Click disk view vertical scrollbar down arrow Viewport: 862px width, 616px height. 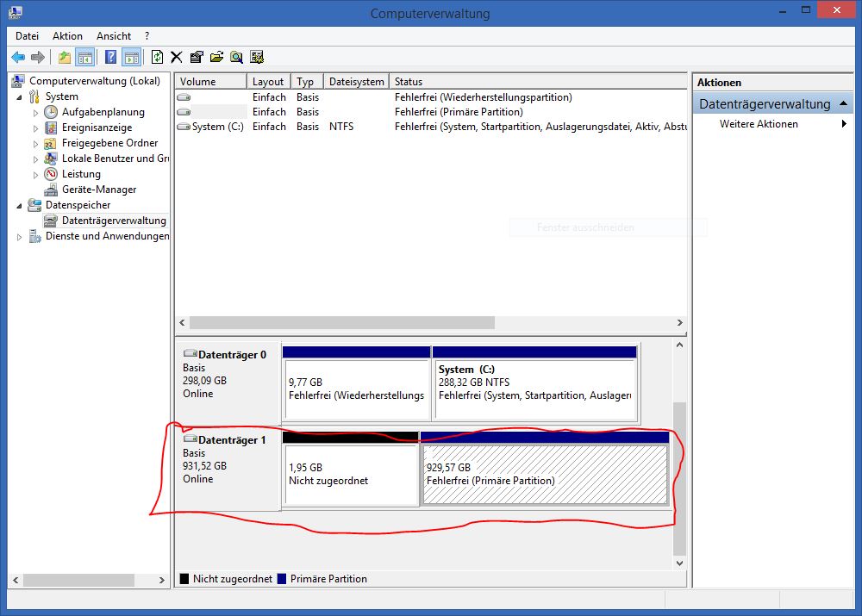click(679, 563)
